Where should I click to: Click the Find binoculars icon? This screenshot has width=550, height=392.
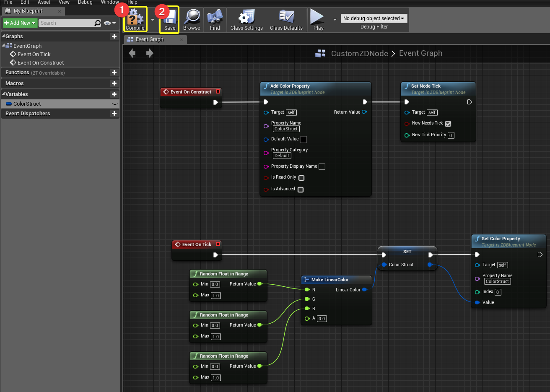click(215, 18)
